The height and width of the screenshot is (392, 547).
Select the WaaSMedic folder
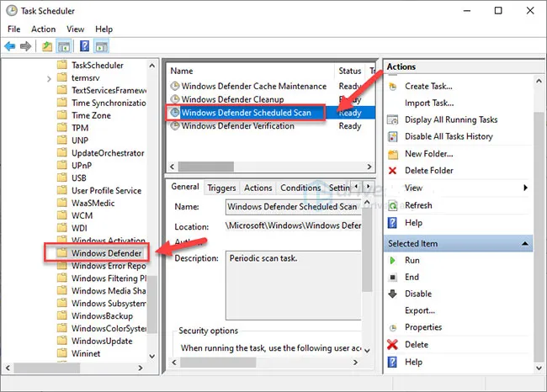pos(93,203)
